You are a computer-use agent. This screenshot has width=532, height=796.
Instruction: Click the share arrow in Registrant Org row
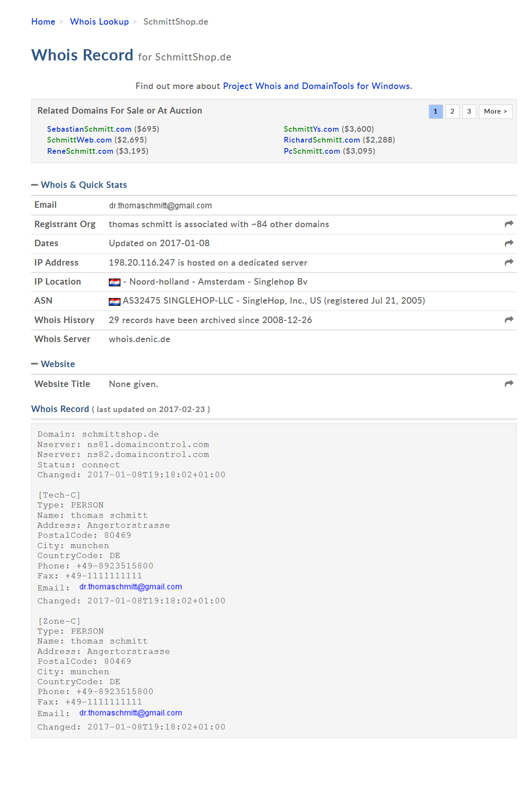tap(509, 224)
